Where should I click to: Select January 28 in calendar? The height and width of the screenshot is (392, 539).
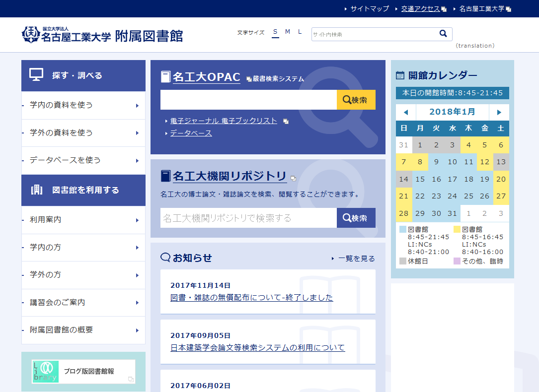pyautogui.click(x=403, y=213)
